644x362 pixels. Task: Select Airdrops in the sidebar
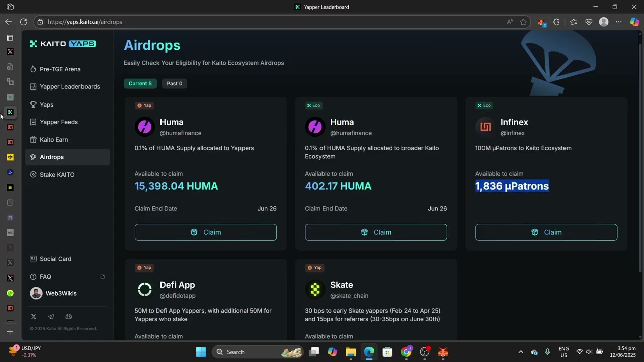[x=67, y=157]
